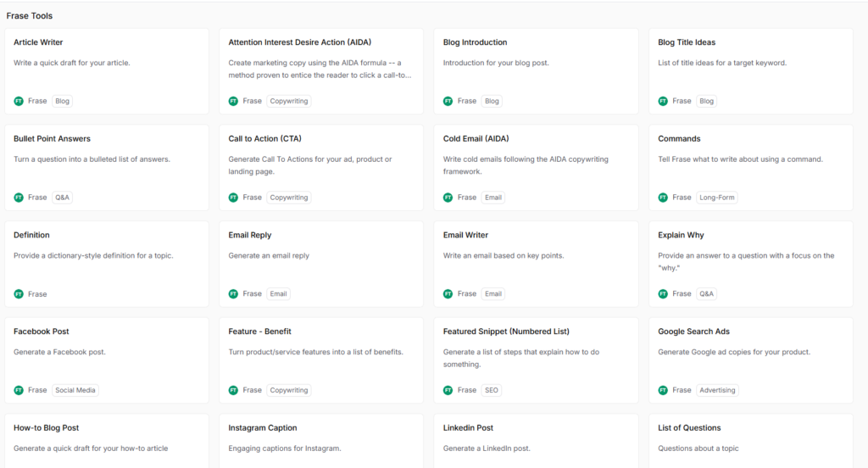Open the Email Reply tool card
The height and width of the screenshot is (468, 868).
(x=250, y=236)
